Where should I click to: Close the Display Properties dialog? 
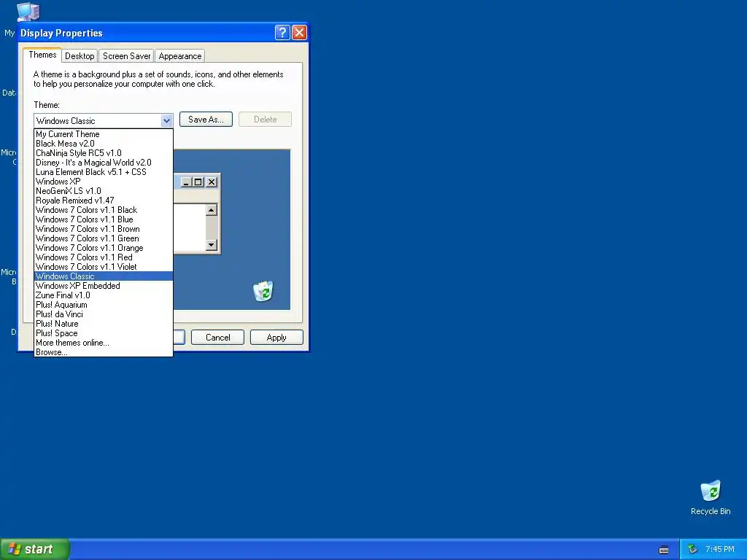(299, 32)
